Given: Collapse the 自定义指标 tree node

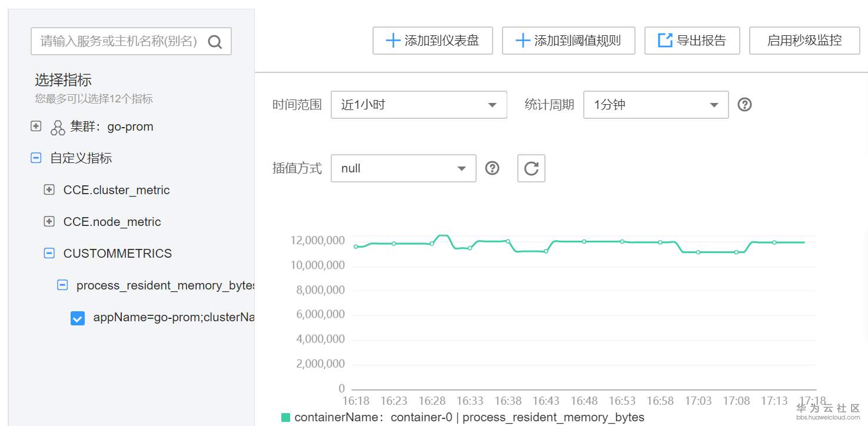Looking at the screenshot, I should click(x=36, y=158).
